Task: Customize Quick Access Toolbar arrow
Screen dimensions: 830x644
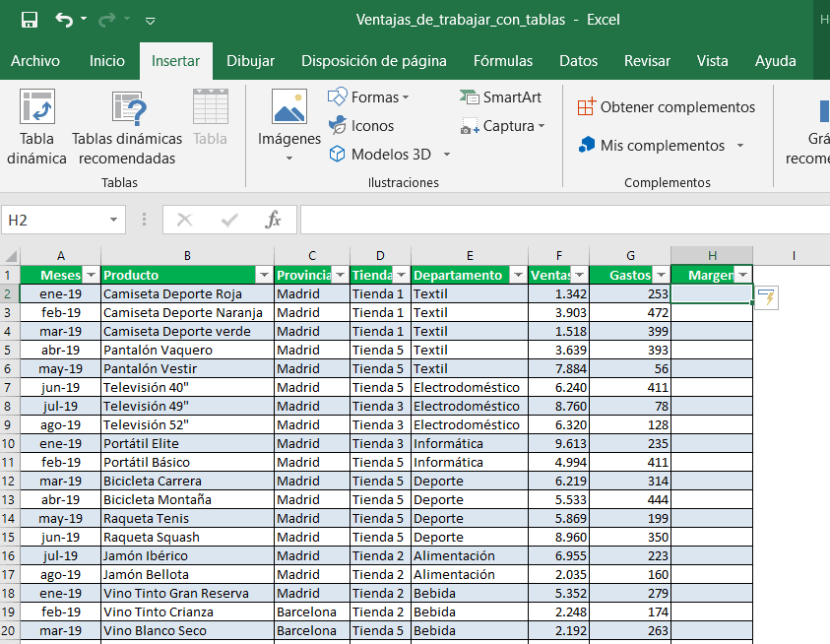Action: (x=151, y=21)
